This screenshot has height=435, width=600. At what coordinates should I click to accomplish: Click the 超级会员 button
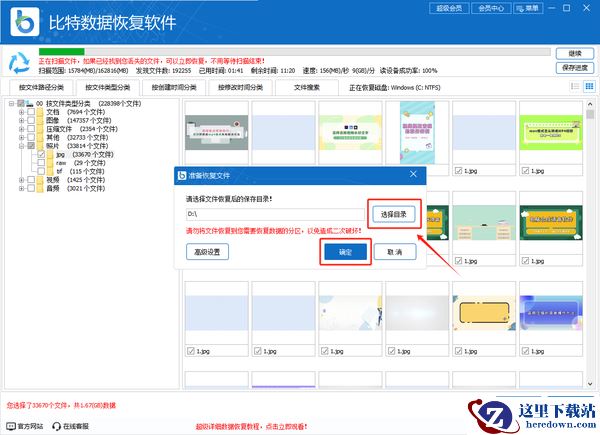pyautogui.click(x=449, y=8)
